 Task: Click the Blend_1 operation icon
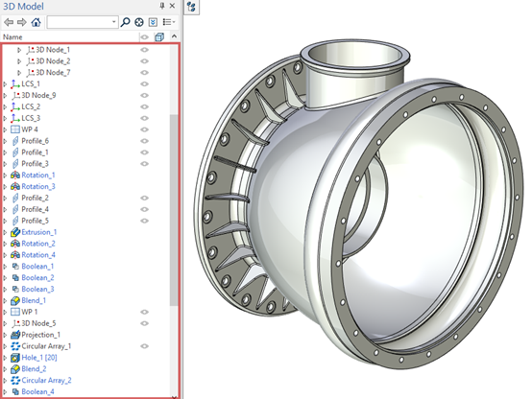[x=15, y=301]
